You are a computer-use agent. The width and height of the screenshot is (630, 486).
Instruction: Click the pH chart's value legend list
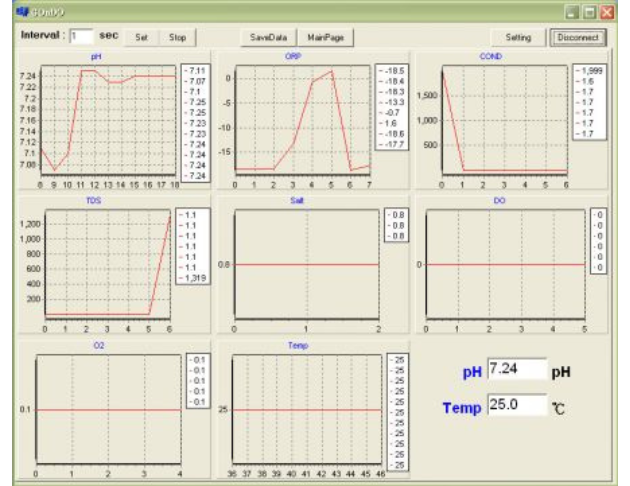click(193, 122)
